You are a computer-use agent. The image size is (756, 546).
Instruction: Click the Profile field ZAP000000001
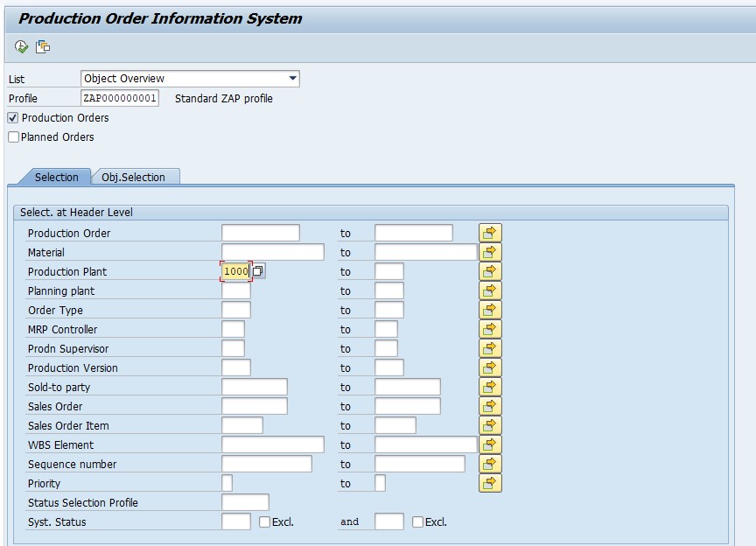tap(120, 98)
